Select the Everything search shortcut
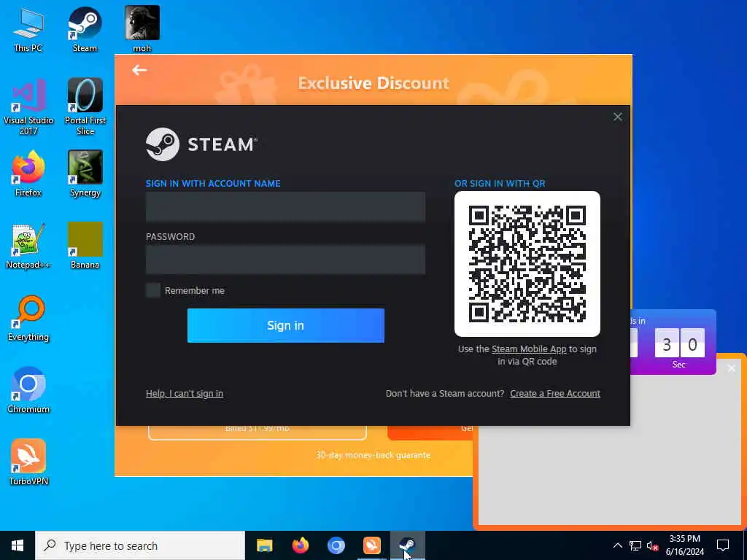Viewport: 747px width, 560px height. (x=28, y=318)
